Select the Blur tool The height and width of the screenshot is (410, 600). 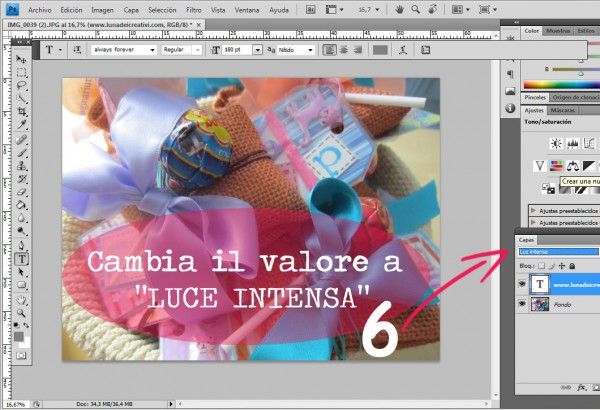(x=21, y=218)
